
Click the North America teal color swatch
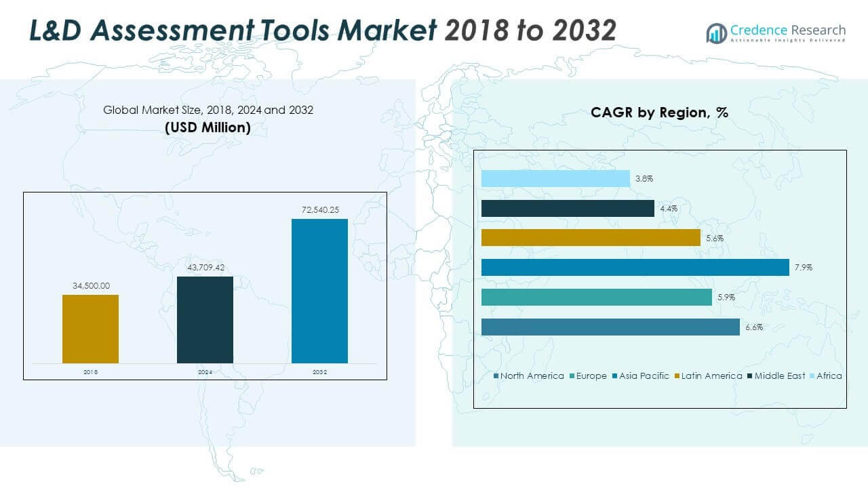pyautogui.click(x=496, y=375)
